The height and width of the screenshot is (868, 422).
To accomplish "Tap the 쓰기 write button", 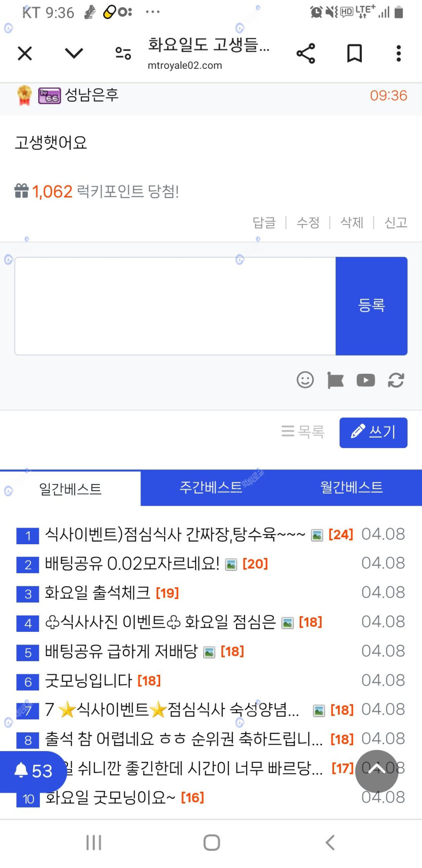I will tap(373, 432).
